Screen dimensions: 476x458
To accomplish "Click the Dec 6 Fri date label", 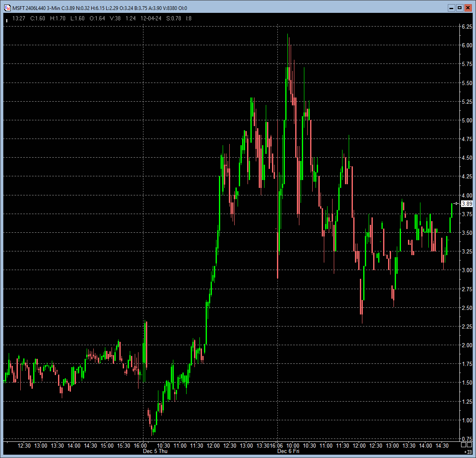I will pos(289,451).
